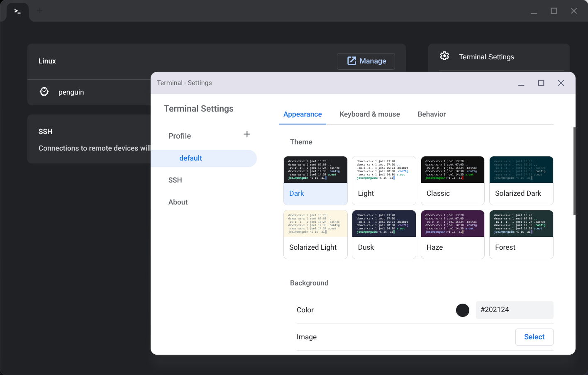
Task: Click the Background section heading
Action: point(309,283)
